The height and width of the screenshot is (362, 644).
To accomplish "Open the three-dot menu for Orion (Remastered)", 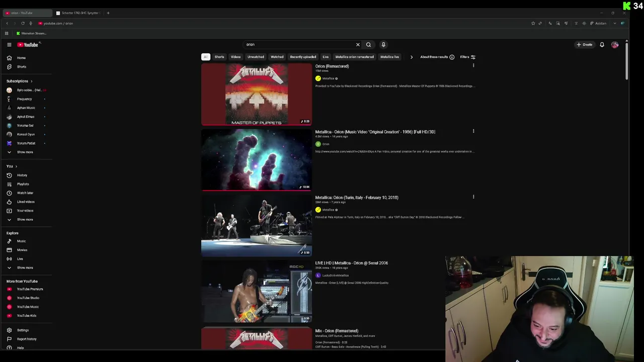I will click(x=473, y=65).
